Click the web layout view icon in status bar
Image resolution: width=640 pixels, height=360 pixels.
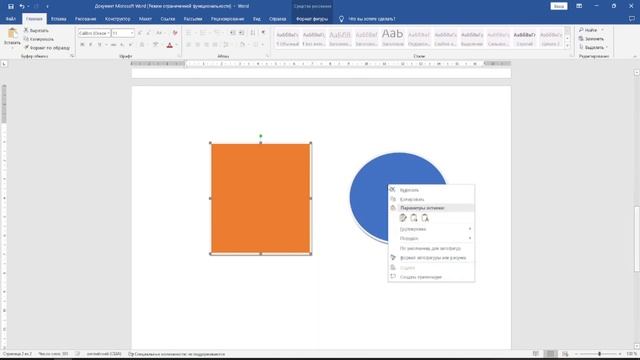pos(565,353)
